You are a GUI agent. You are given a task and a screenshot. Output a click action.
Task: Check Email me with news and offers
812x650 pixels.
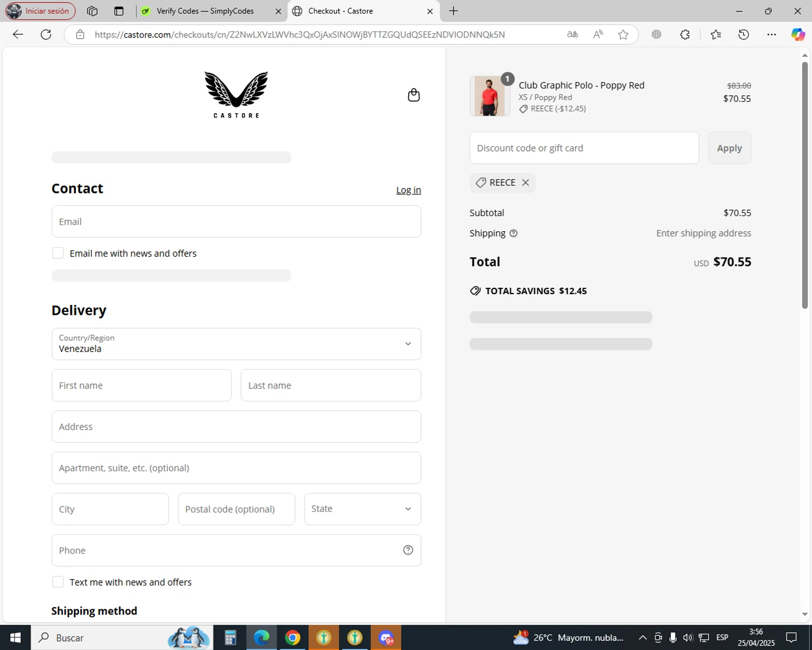coord(58,253)
